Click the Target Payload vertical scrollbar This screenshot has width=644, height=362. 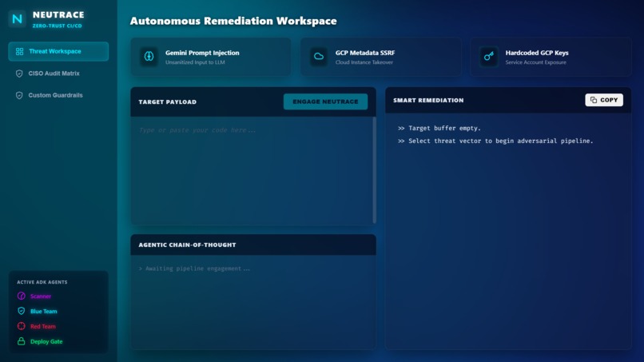click(x=374, y=170)
